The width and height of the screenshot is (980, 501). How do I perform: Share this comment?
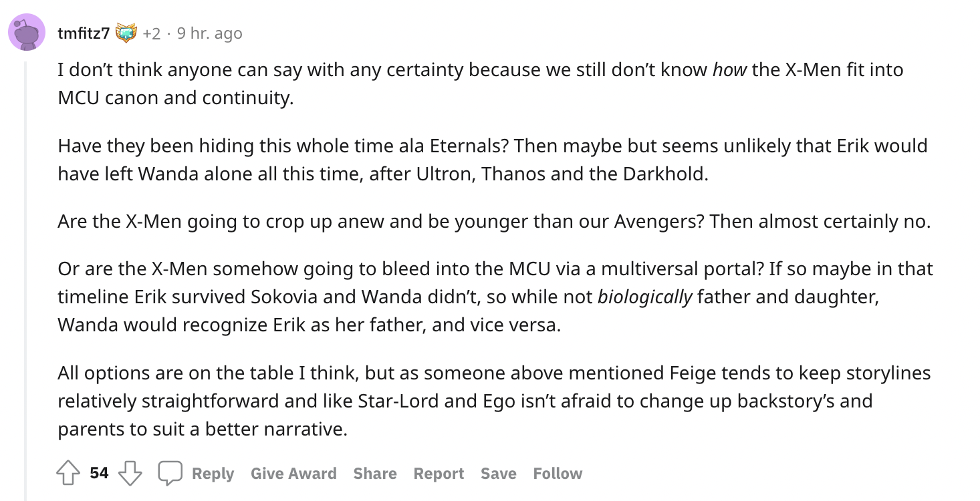point(375,474)
